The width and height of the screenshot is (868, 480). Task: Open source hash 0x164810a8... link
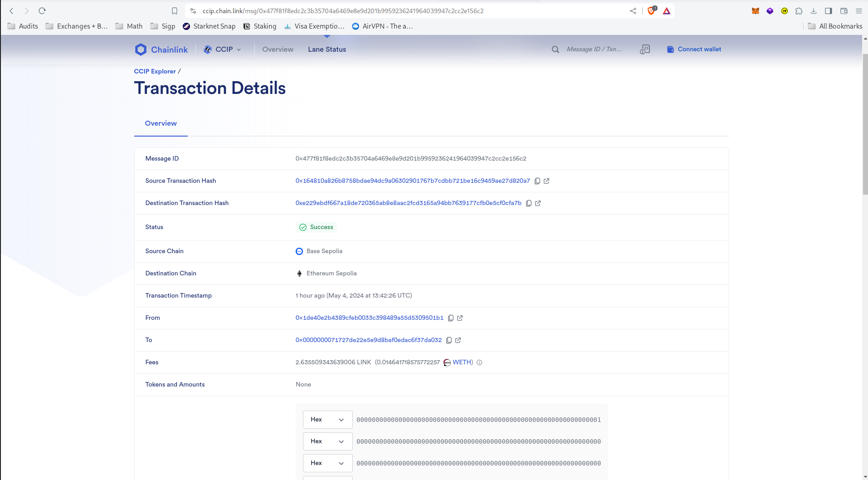413,181
